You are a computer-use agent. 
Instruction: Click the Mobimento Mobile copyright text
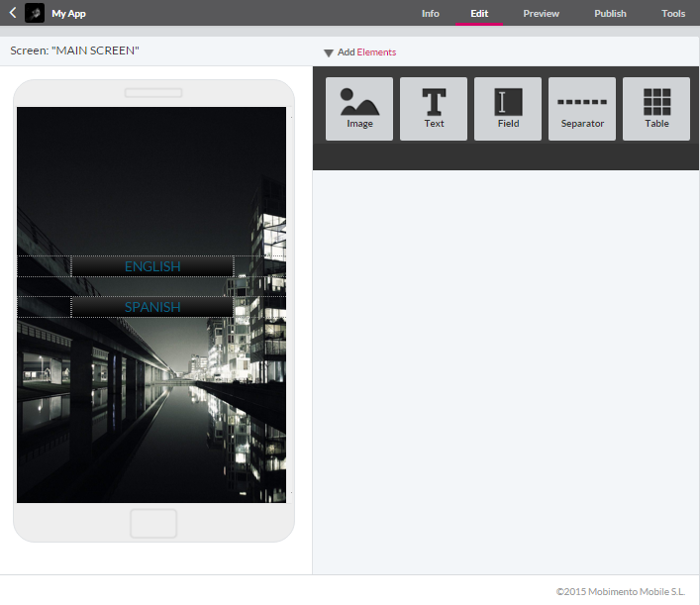(621, 591)
